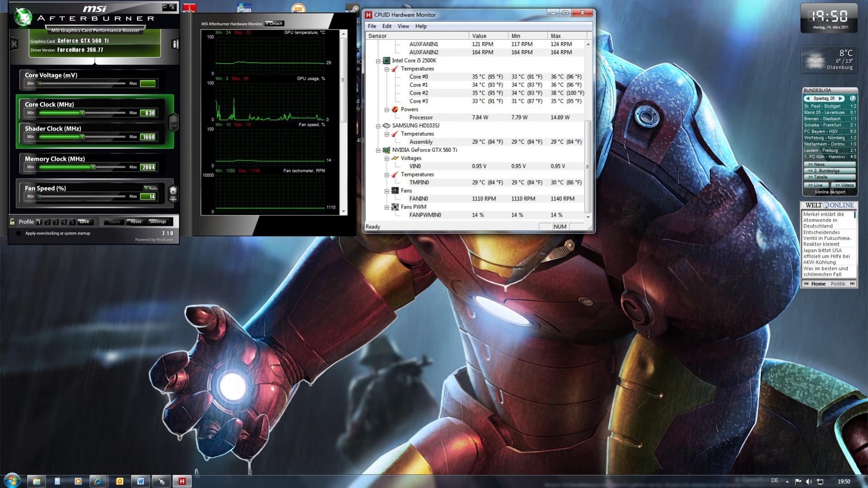The image size is (868, 488).
Task: Toggle the profile lock icon
Action: tap(12, 222)
